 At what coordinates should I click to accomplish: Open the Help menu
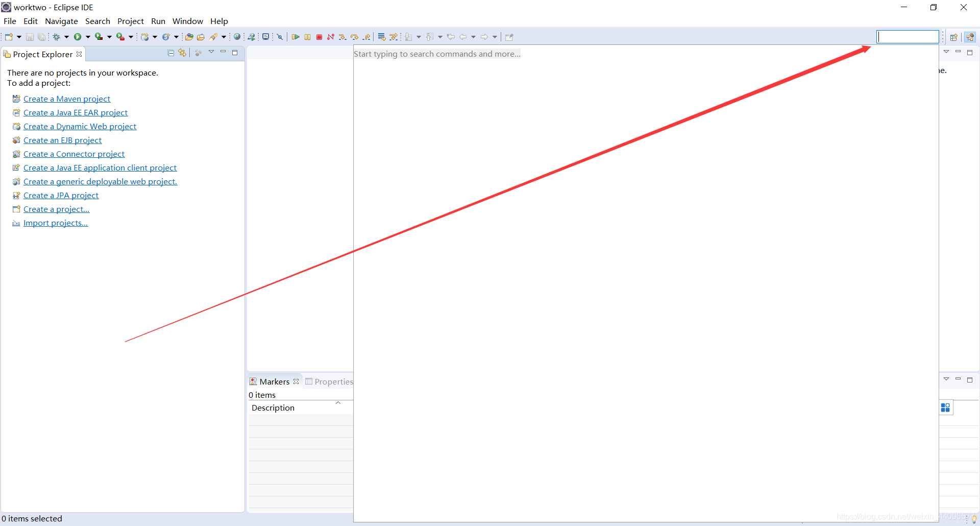click(x=219, y=21)
